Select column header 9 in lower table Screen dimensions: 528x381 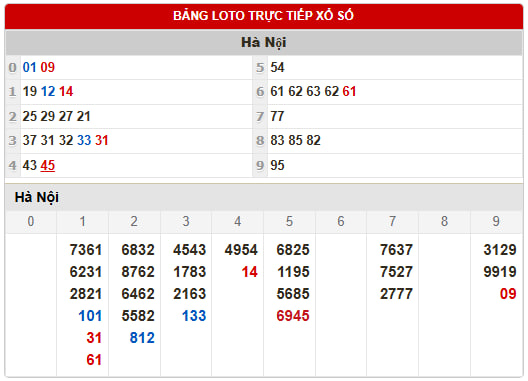click(x=496, y=221)
